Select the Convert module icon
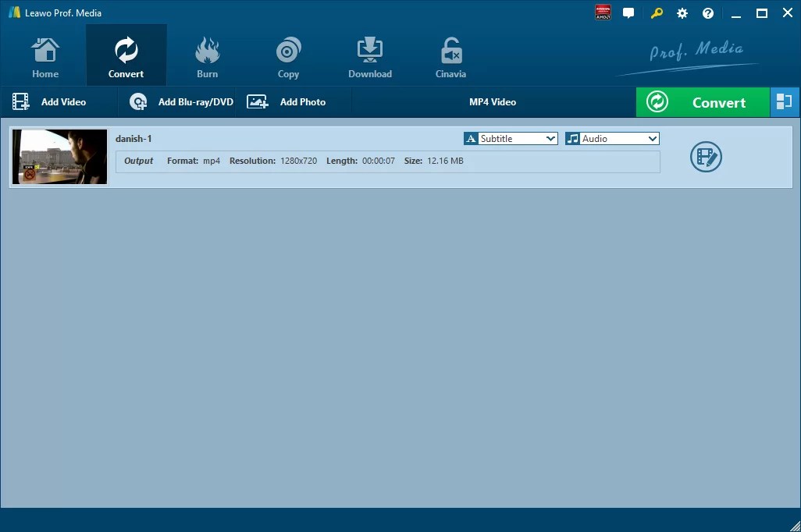The height and width of the screenshot is (532, 801). [x=126, y=48]
